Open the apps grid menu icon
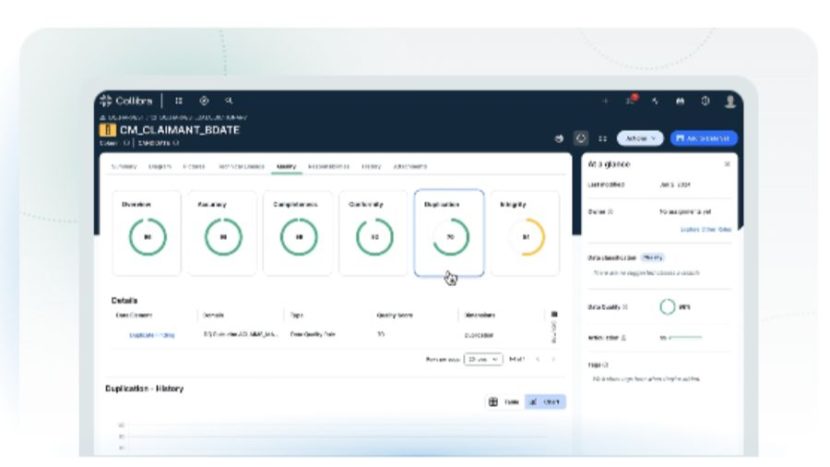 [x=179, y=101]
